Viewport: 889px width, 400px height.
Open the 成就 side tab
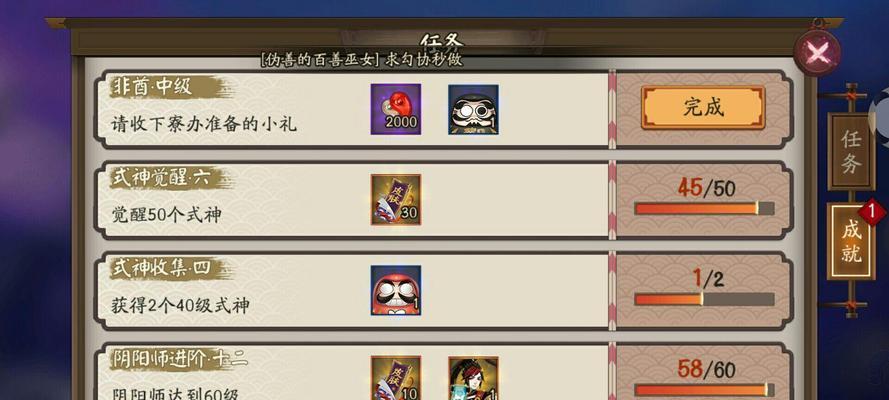(851, 241)
